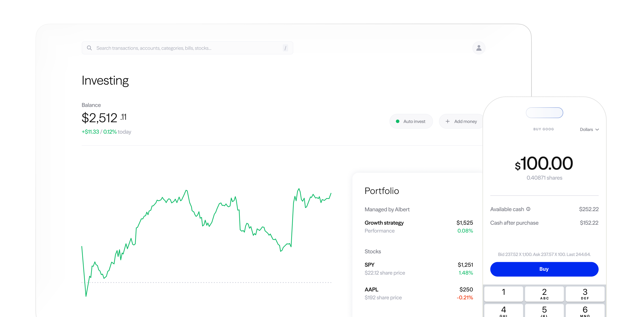The width and height of the screenshot is (644, 317).
Task: Open the Dollars unit dropdown
Action: pyautogui.click(x=589, y=129)
